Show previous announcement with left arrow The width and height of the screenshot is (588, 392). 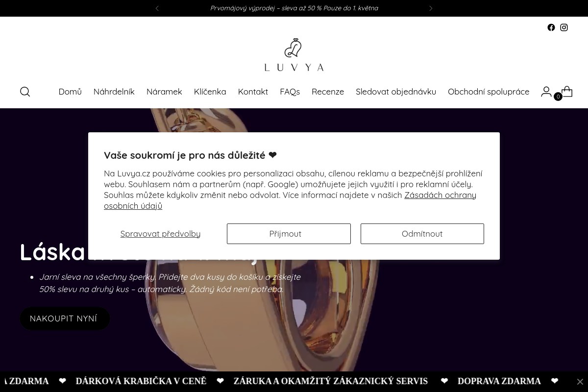coord(157,8)
